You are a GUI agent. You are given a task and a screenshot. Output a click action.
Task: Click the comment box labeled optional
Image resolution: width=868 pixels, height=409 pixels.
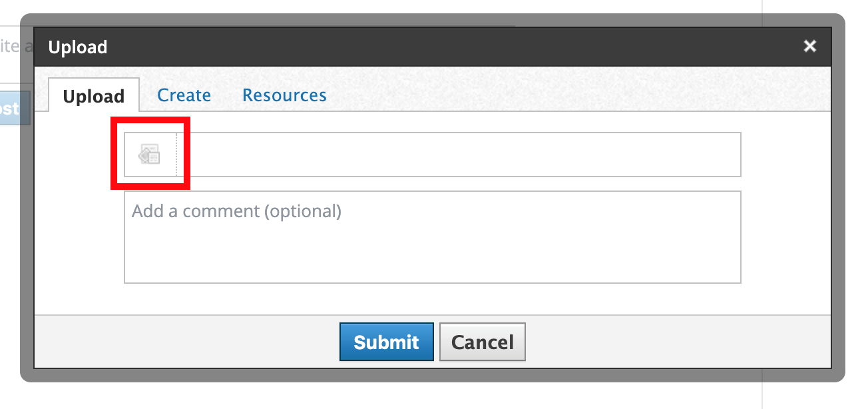click(432, 236)
